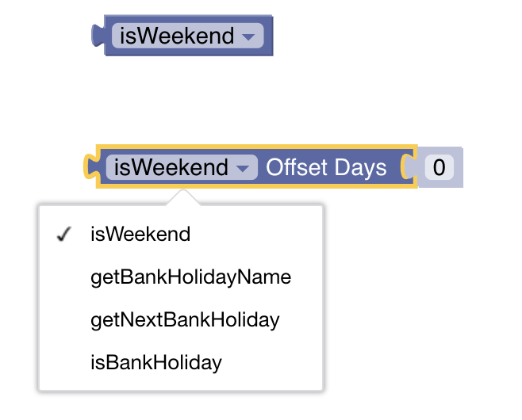This screenshot has height=420, width=522.
Task: Dismiss the menu by clicking blank space below it
Action: pyautogui.click(x=181, y=407)
